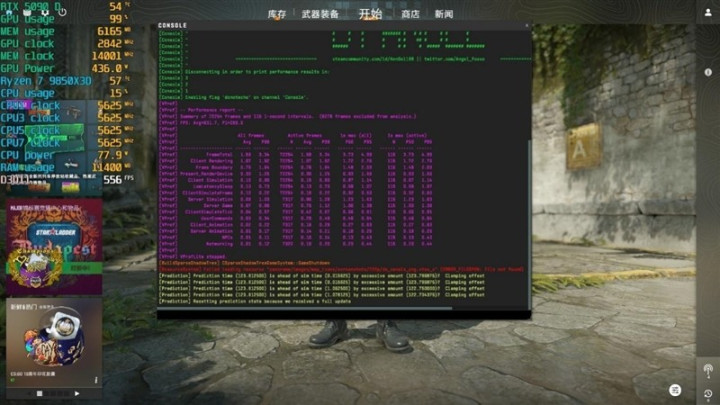This screenshot has width=720, height=405.
Task: Select the first carousel page dot
Action: click(x=39, y=394)
